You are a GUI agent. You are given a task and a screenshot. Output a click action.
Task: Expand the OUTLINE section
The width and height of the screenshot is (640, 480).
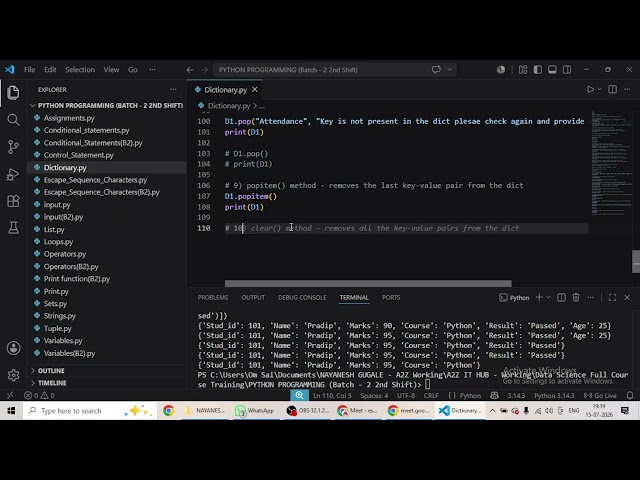(x=51, y=371)
